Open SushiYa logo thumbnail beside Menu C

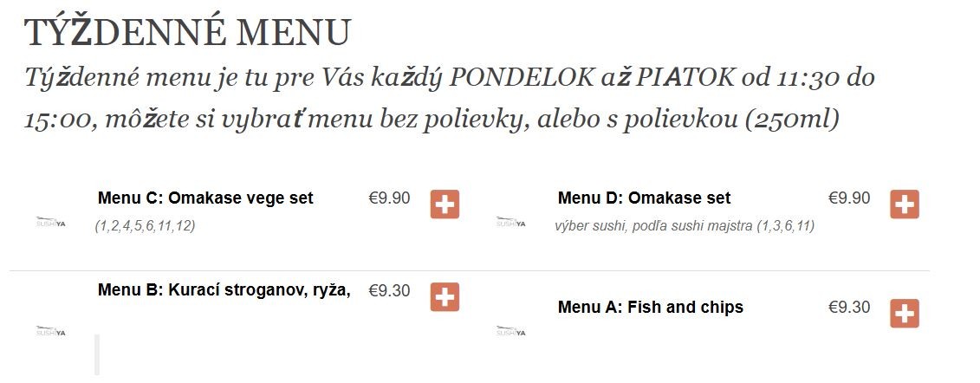50,221
